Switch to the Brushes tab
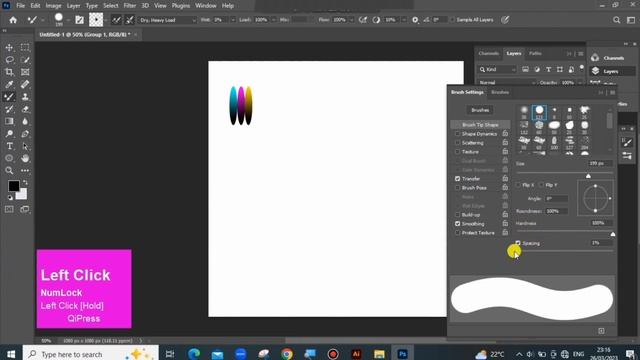The height and width of the screenshot is (360, 640). 500,92
